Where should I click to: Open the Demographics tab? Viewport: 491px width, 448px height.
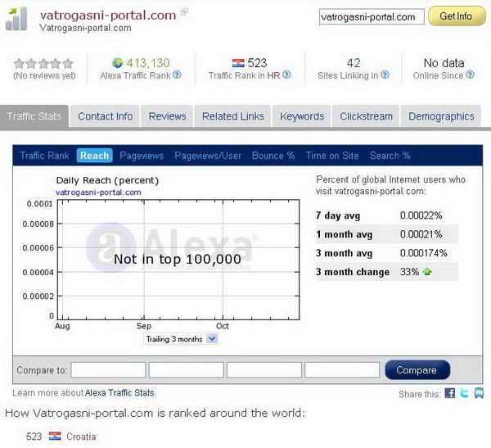click(x=441, y=116)
